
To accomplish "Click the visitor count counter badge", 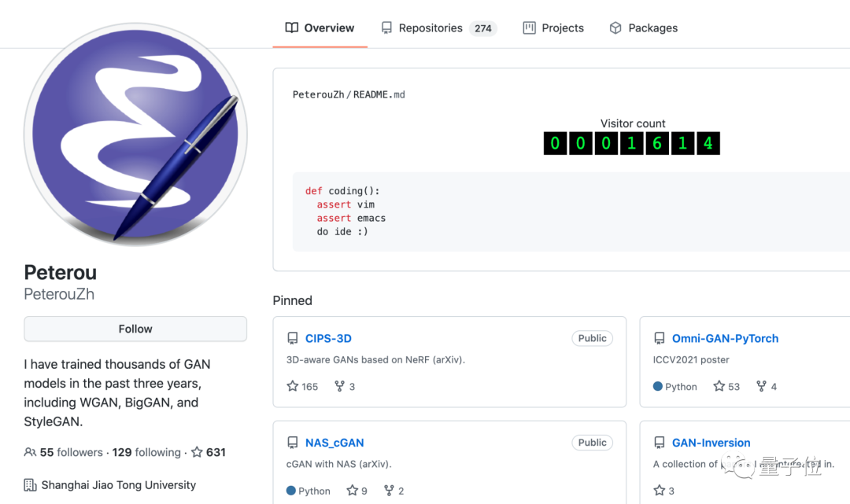I will [x=632, y=143].
